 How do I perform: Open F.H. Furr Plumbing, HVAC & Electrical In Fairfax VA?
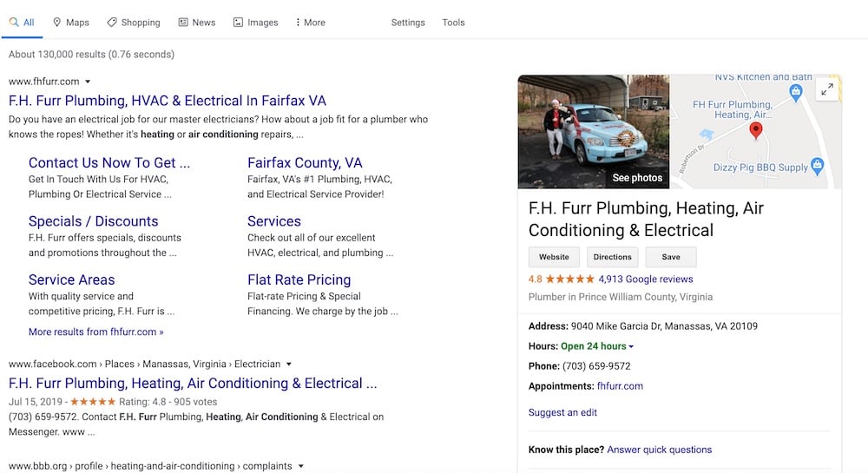168,101
